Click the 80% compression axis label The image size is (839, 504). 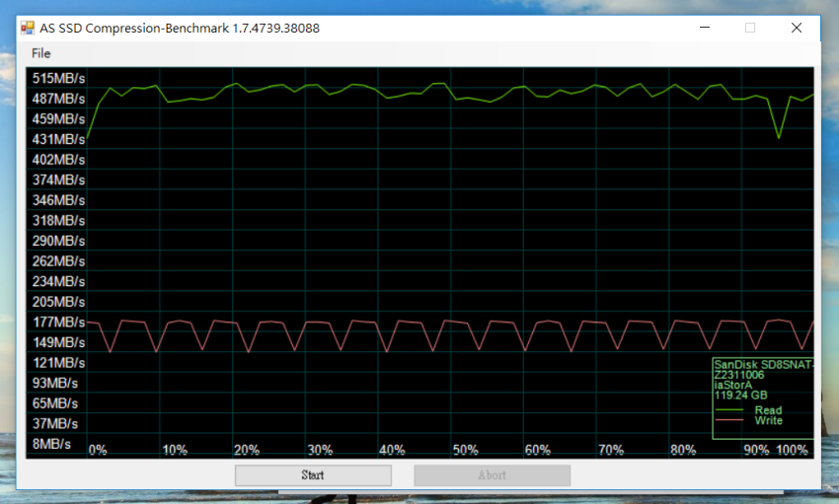[x=683, y=450]
